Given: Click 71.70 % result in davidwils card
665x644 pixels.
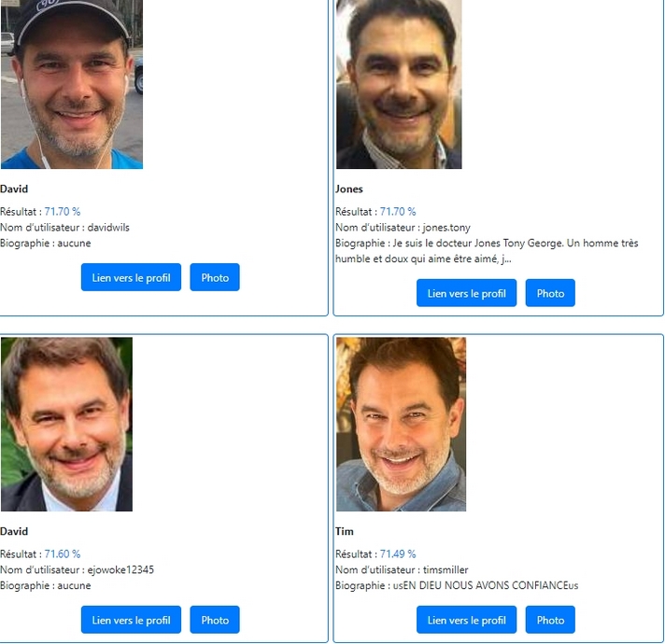Looking at the screenshot, I should pos(63,212).
